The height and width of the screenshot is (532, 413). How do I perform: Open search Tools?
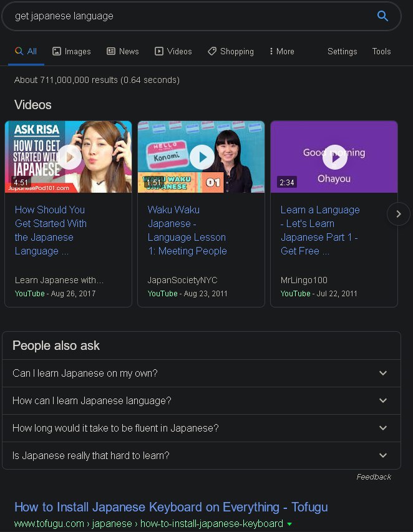[381, 51]
